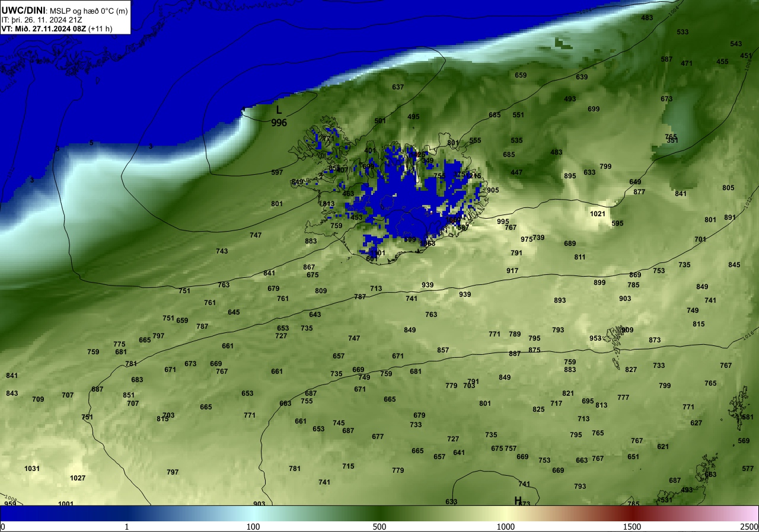This screenshot has width=759, height=532.
Task: Click the 551 height value
Action: tap(518, 115)
